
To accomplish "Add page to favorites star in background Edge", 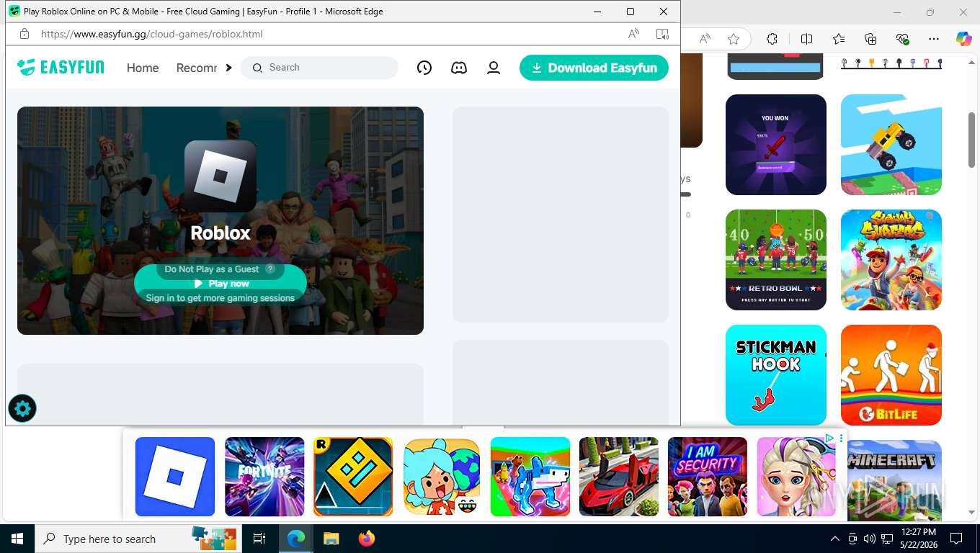I will tap(734, 39).
